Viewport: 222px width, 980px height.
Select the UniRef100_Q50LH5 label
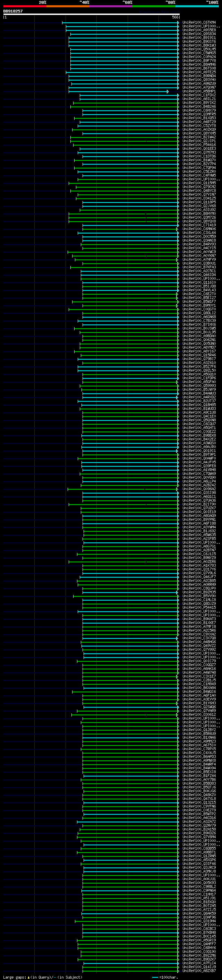tap(199, 49)
